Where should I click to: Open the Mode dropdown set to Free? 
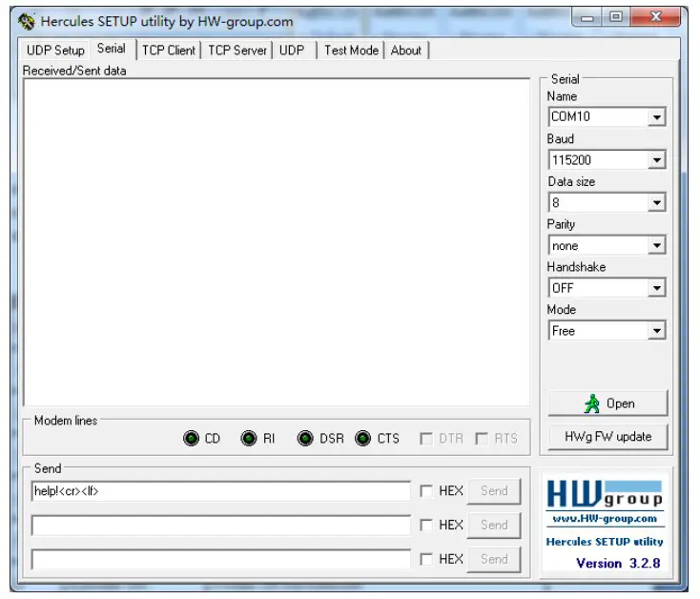(657, 331)
